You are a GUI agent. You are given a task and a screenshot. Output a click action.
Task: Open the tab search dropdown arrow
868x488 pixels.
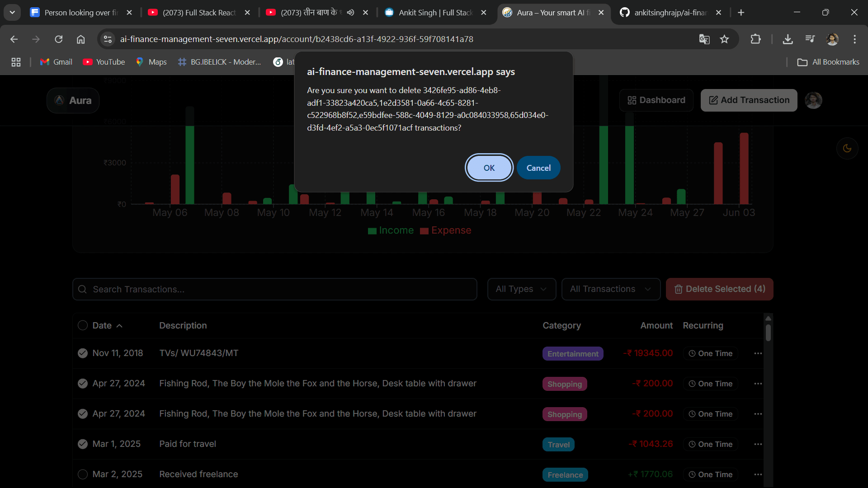pos(12,13)
